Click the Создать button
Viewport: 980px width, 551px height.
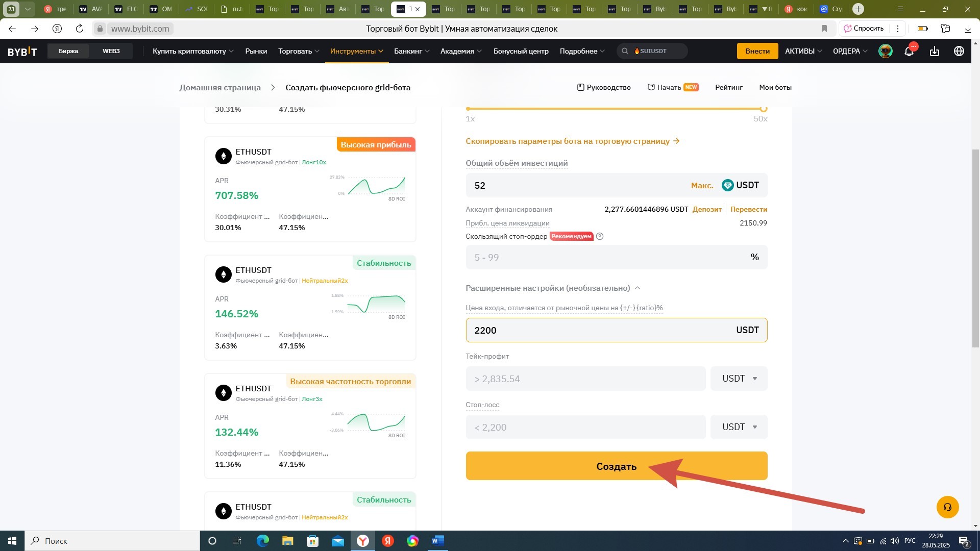pyautogui.click(x=617, y=466)
